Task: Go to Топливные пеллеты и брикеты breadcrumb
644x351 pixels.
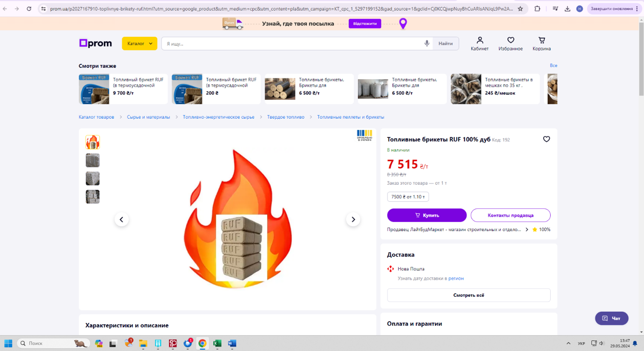Action: pos(351,117)
